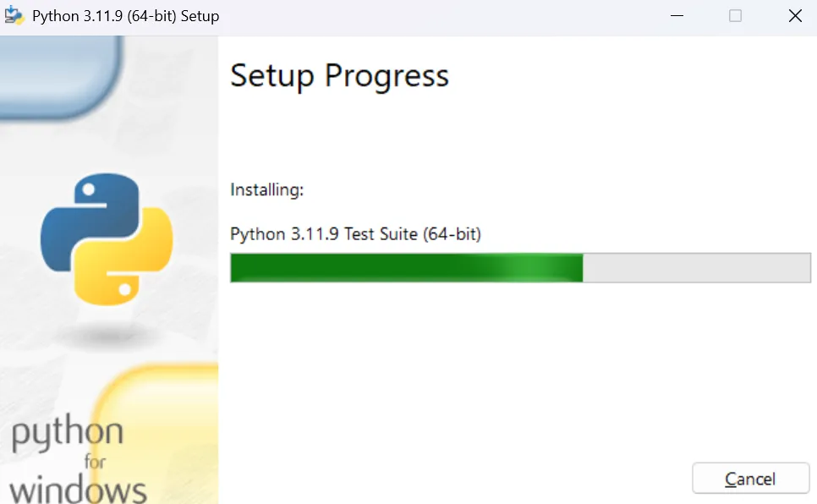Click the blue rounded shape atop sidebar

(x=60, y=75)
